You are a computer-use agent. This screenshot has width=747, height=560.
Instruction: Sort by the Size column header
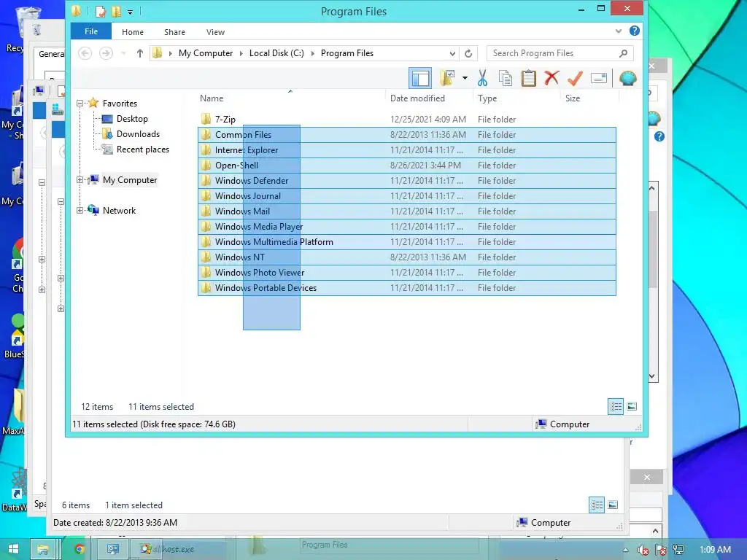pos(573,98)
